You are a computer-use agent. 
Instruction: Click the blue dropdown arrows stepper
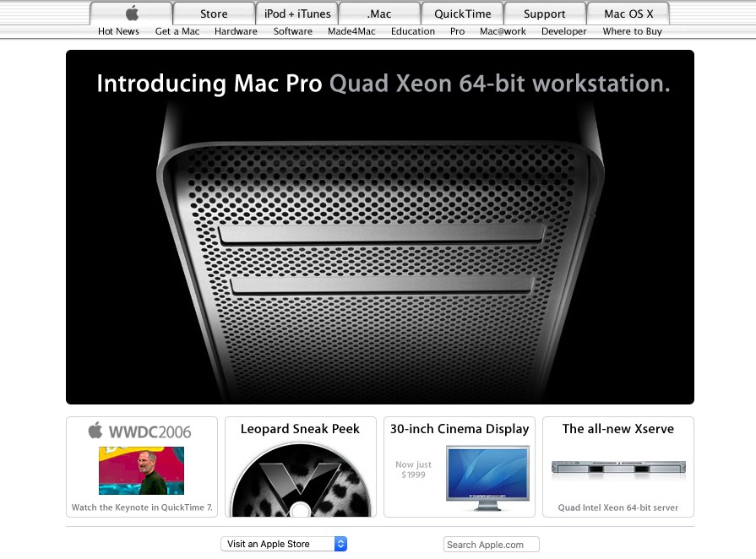click(x=341, y=544)
